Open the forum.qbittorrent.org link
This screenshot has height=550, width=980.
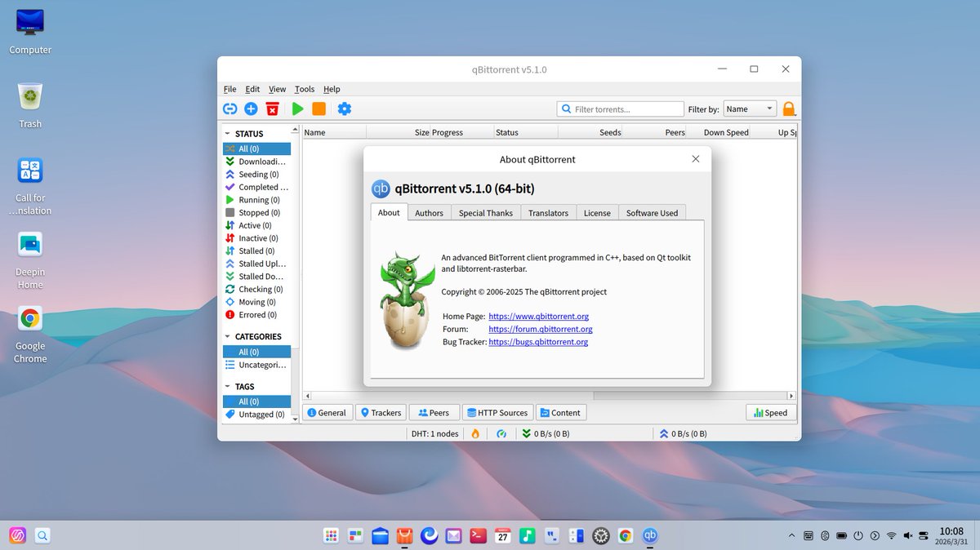coord(541,329)
